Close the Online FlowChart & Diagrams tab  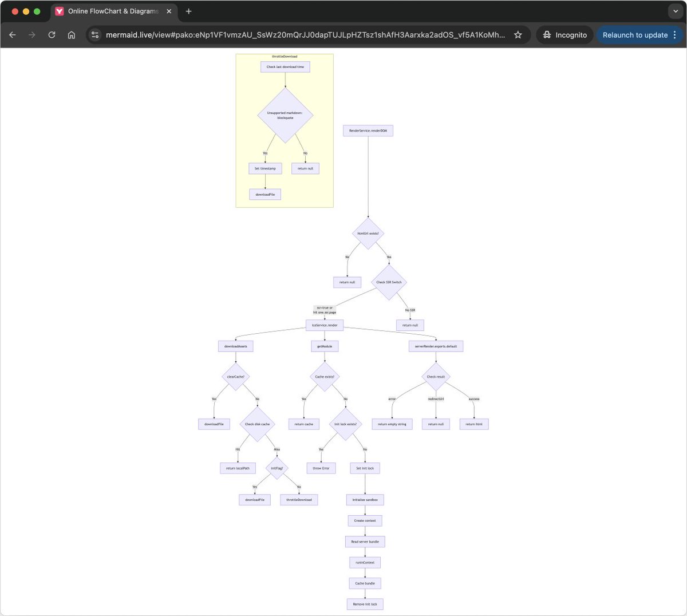point(169,11)
